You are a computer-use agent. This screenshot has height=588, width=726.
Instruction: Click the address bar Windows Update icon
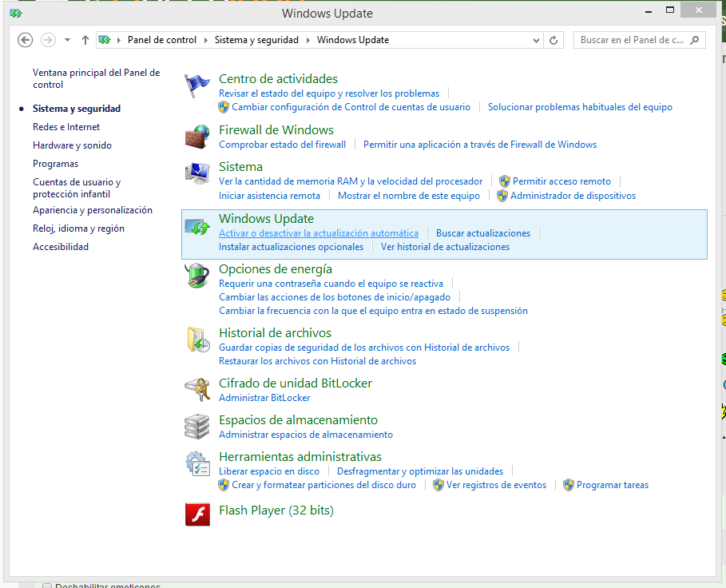[105, 40]
